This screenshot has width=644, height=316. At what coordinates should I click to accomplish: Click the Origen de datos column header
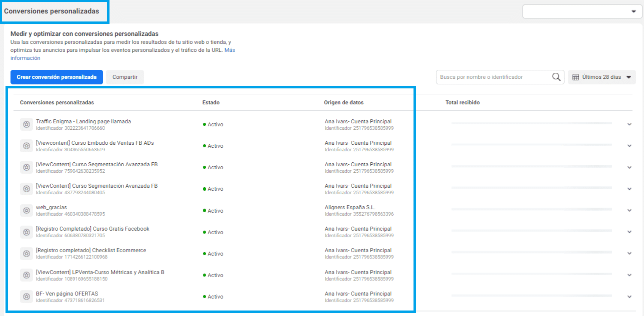point(344,102)
